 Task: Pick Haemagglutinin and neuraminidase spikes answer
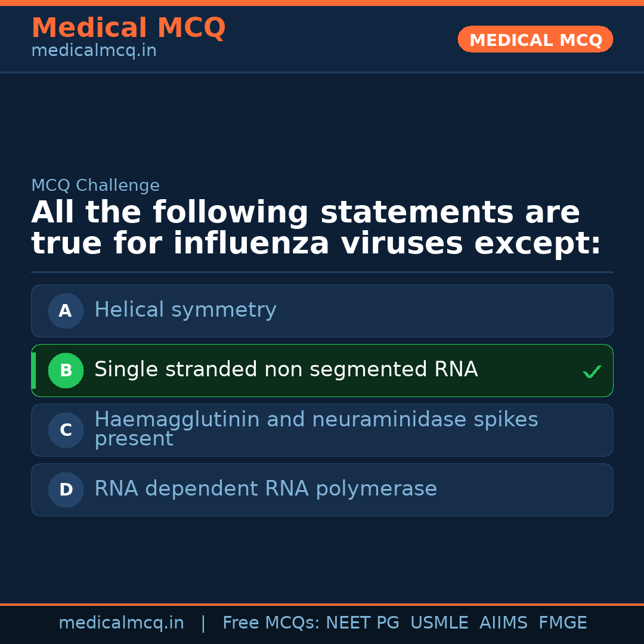coord(316,429)
